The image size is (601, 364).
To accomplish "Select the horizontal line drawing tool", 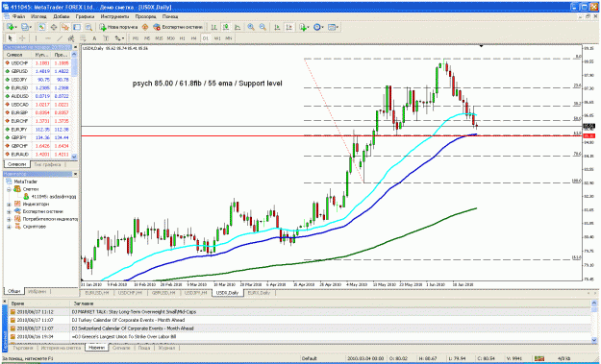I will 48,38.
